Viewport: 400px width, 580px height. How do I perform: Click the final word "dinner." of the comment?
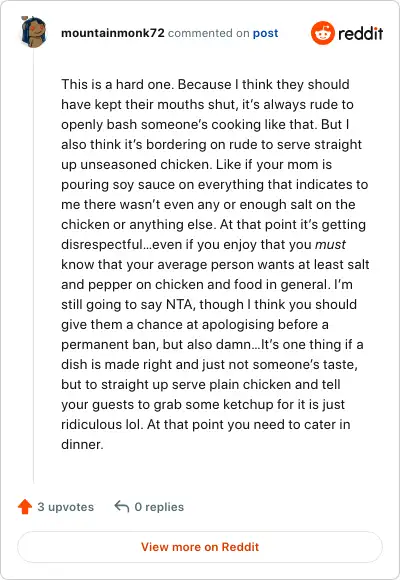tap(82, 444)
